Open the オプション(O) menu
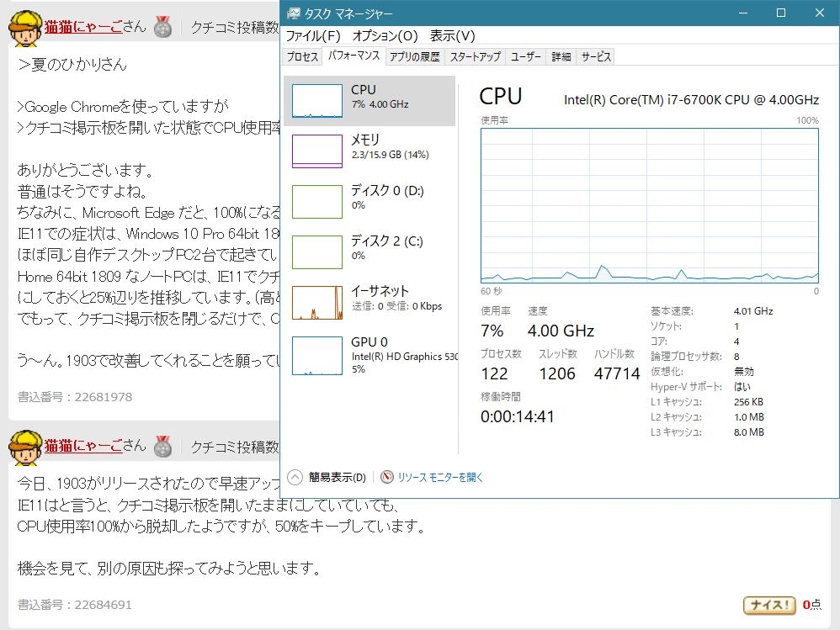 pyautogui.click(x=385, y=36)
